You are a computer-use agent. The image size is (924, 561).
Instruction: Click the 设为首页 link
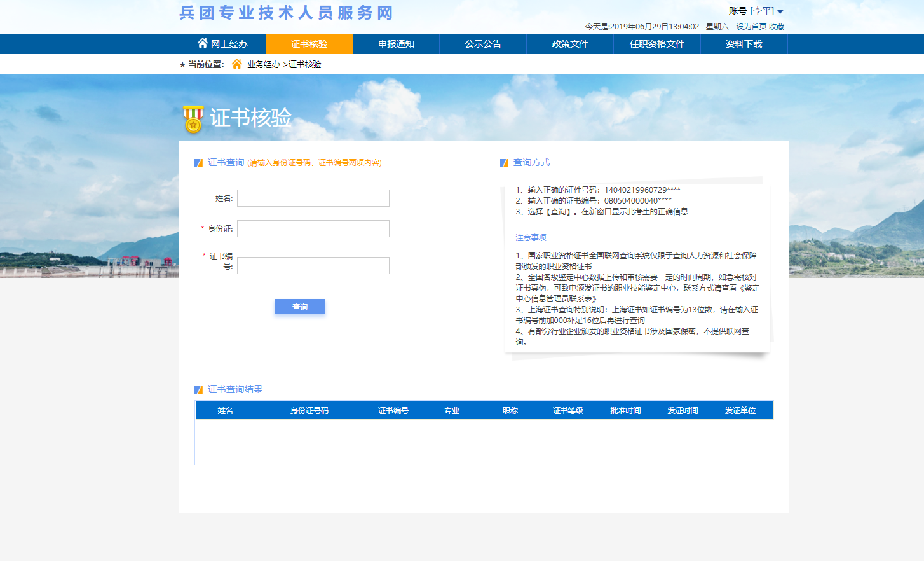click(751, 27)
